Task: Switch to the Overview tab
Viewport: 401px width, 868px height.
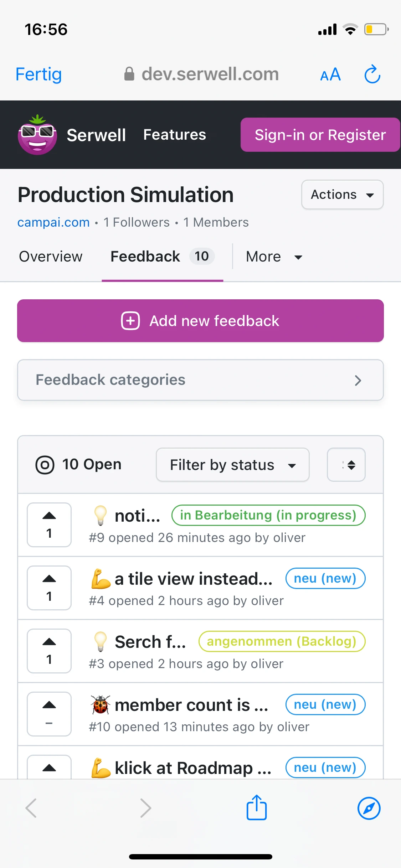Action: [51, 257]
